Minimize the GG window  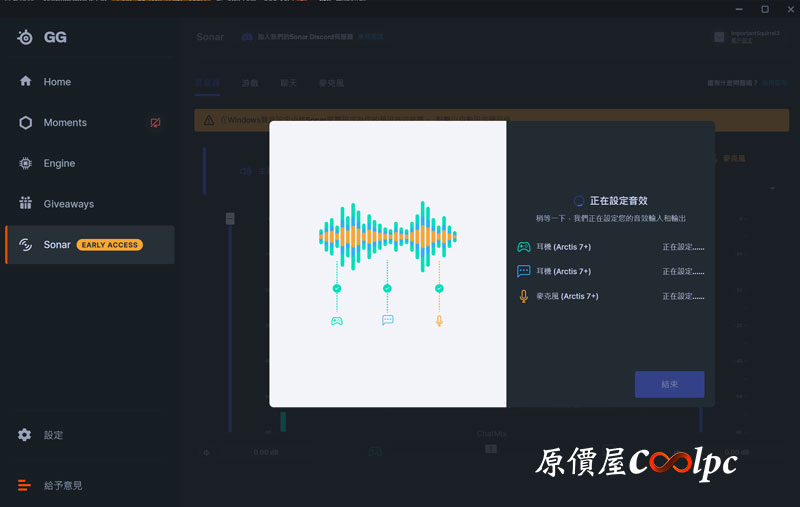tap(739, 9)
